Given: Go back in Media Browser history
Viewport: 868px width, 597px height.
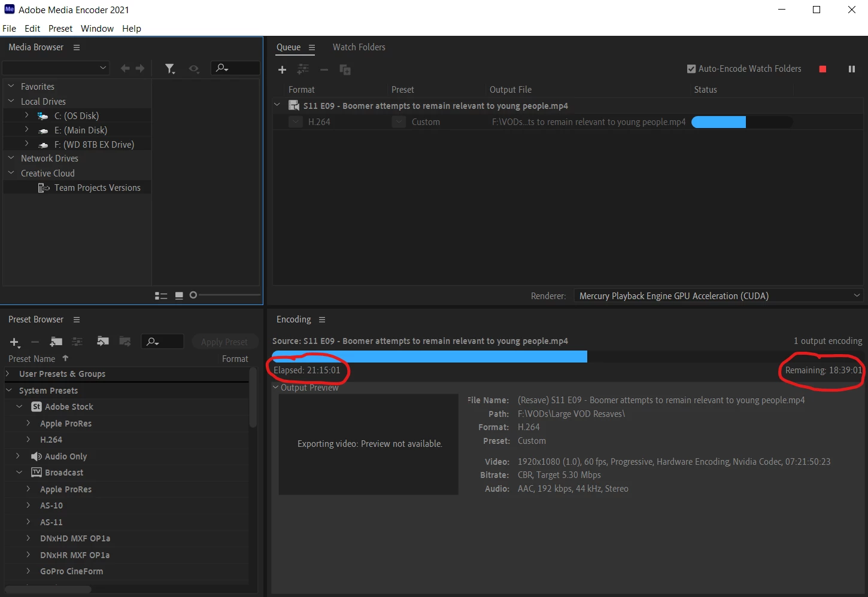Looking at the screenshot, I should [125, 69].
